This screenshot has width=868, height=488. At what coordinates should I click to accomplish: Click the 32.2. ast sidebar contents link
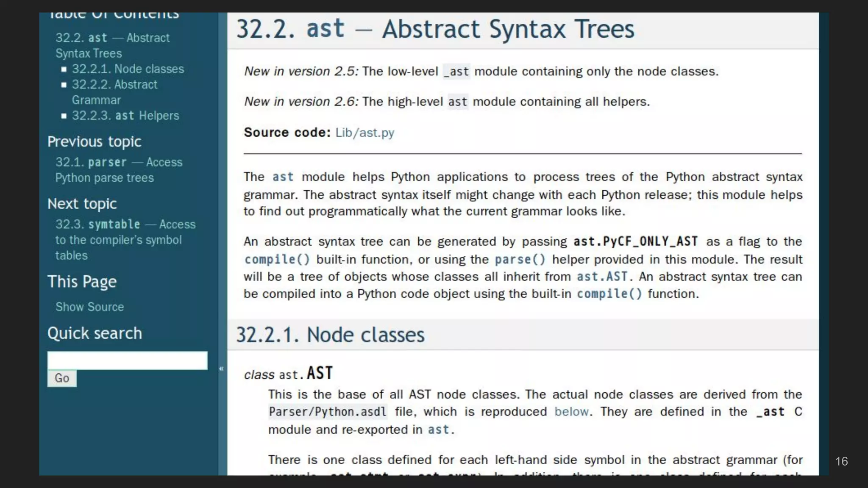click(112, 38)
